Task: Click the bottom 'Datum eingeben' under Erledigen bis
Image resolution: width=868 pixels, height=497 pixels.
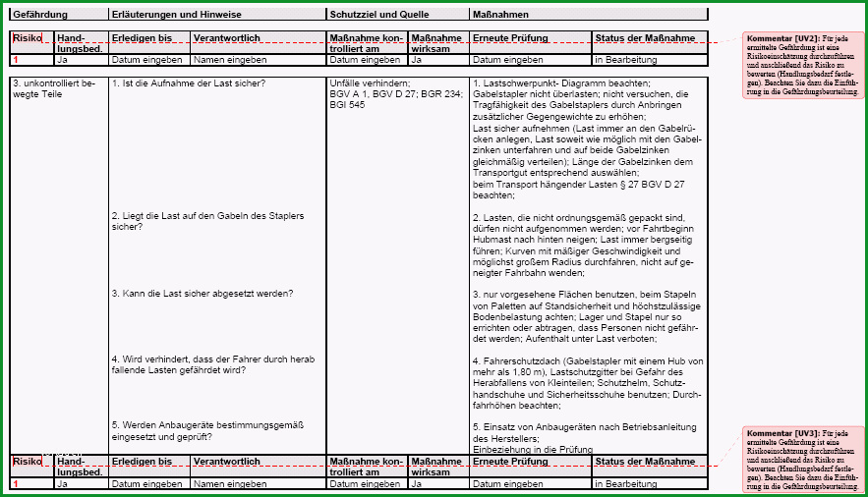Action: coord(146,483)
